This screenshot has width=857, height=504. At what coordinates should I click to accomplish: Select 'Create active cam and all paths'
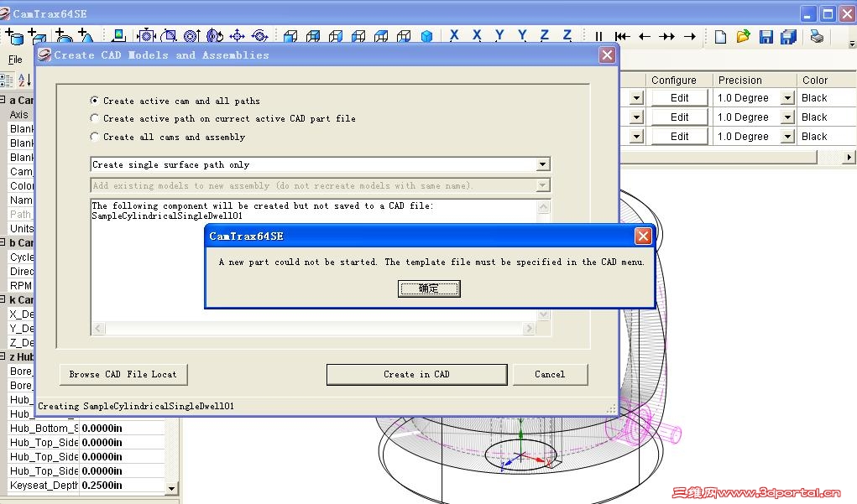tap(95, 101)
